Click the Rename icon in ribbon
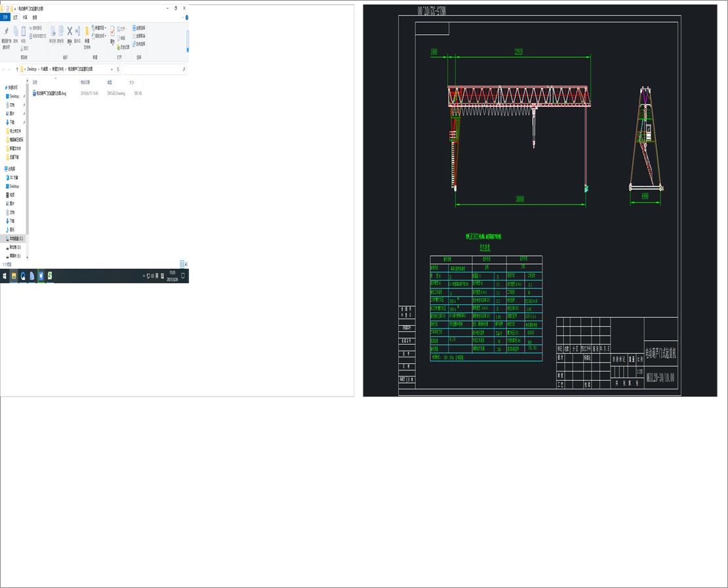Image resolution: width=728 pixels, height=588 pixels. 77,31
